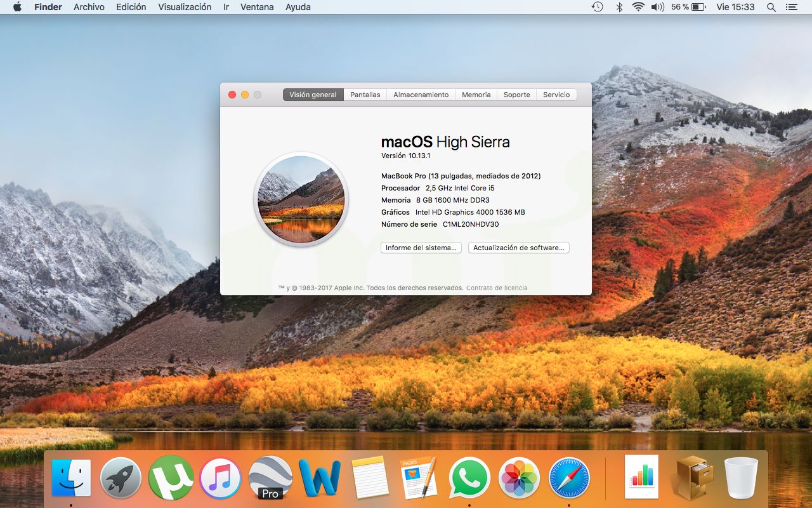Open the Photos app in Dock

519,478
